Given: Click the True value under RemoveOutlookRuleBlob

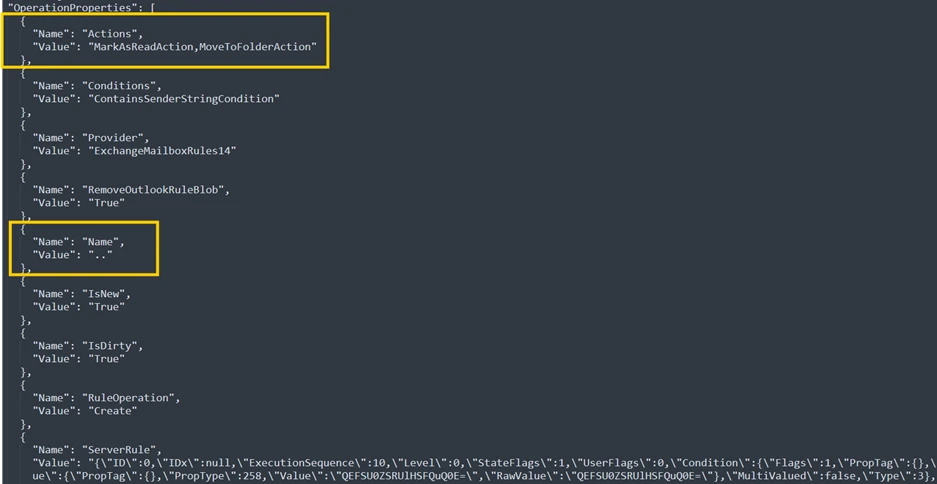Looking at the screenshot, I should pyautogui.click(x=105, y=202).
